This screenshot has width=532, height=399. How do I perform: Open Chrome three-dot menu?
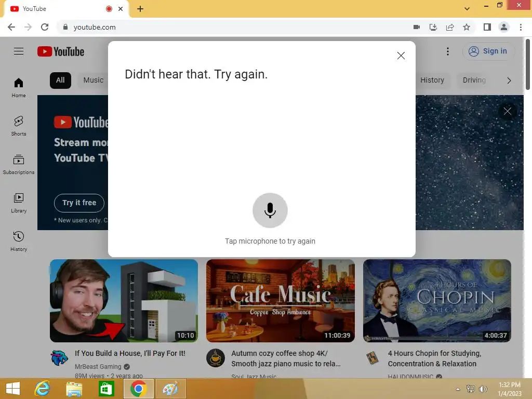point(521,27)
